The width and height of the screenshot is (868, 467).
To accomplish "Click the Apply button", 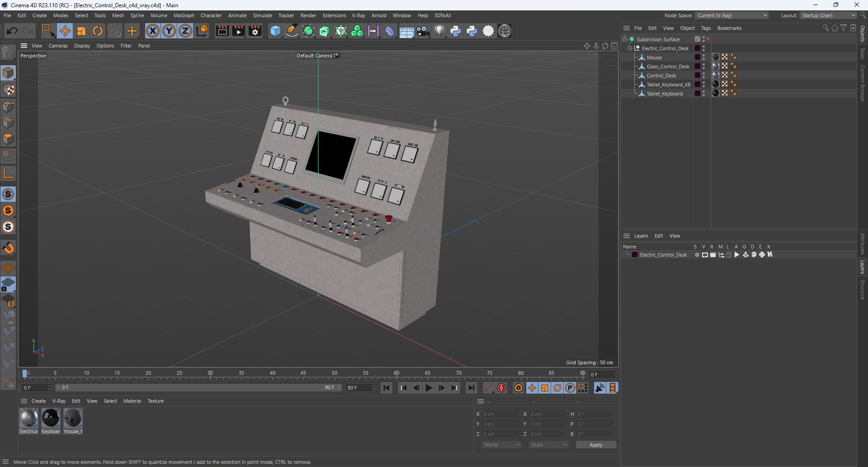I will [x=596, y=445].
